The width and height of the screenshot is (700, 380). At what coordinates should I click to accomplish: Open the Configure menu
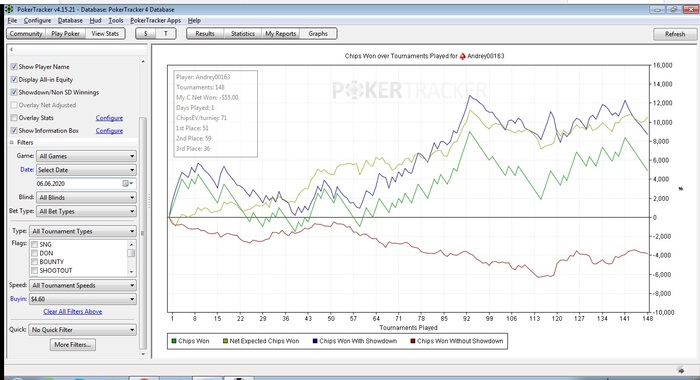point(38,21)
